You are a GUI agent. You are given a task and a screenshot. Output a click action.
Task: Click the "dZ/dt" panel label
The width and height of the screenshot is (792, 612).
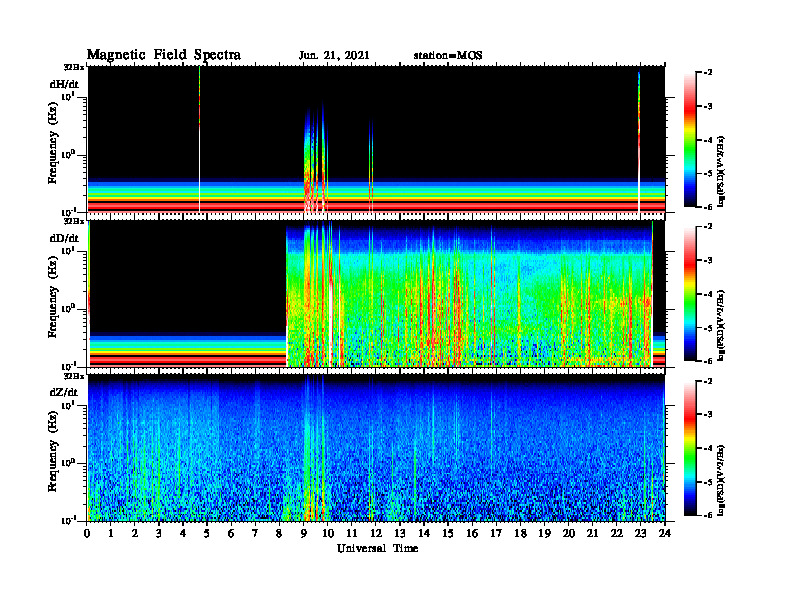click(64, 392)
